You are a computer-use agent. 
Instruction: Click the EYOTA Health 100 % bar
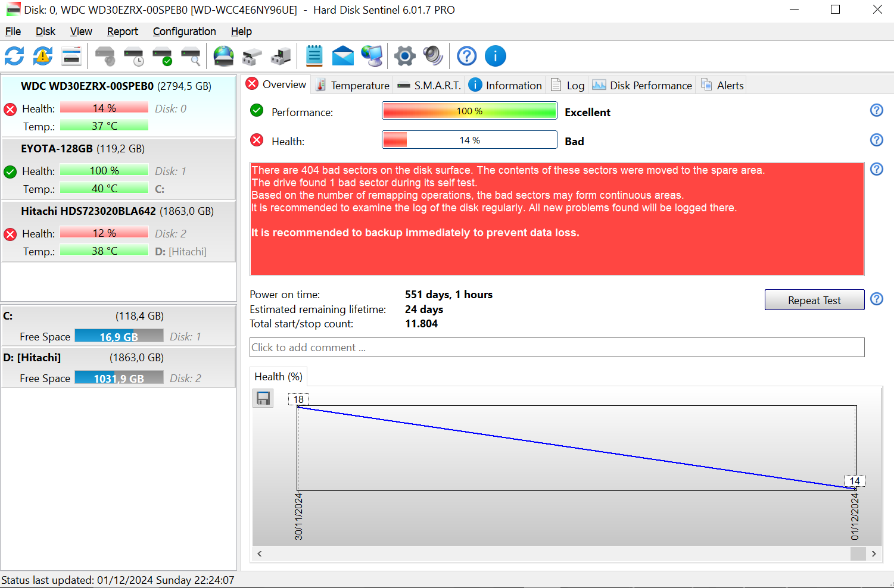tap(104, 170)
